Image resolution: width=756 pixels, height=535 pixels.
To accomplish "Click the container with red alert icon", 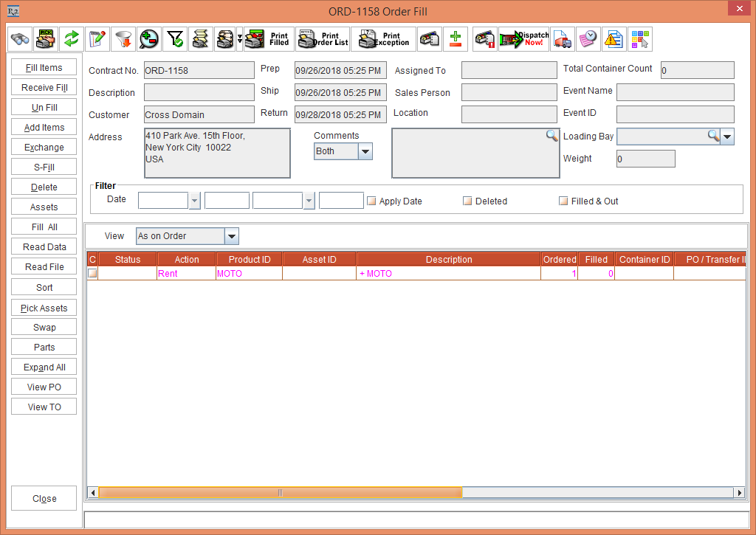I will 485,39.
